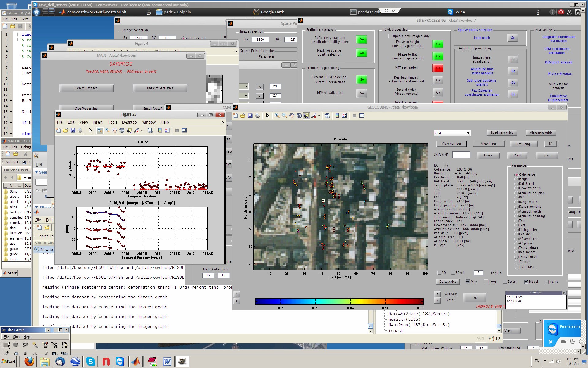Screen dimensions: 588x368
Task: Open the Debug menu in MATLAB window
Action: tap(26, 147)
